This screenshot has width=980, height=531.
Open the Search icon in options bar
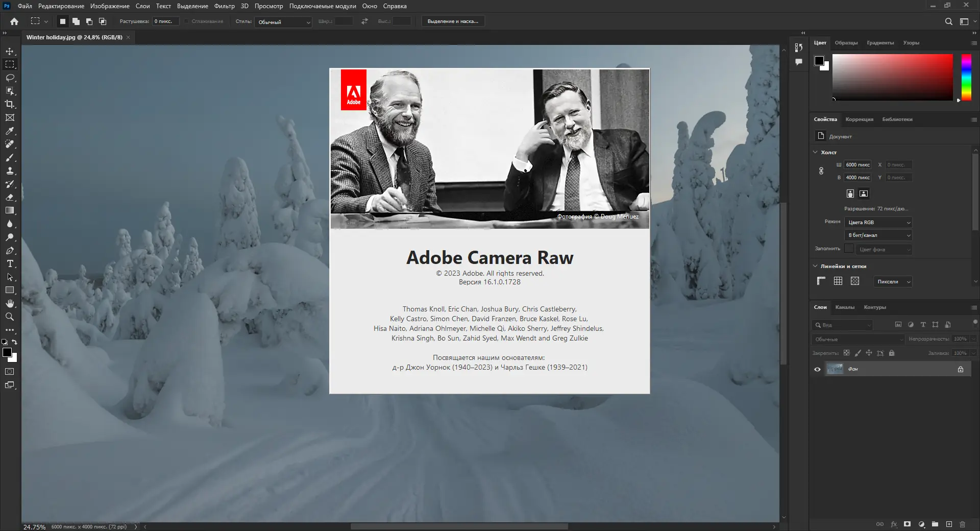pos(948,21)
